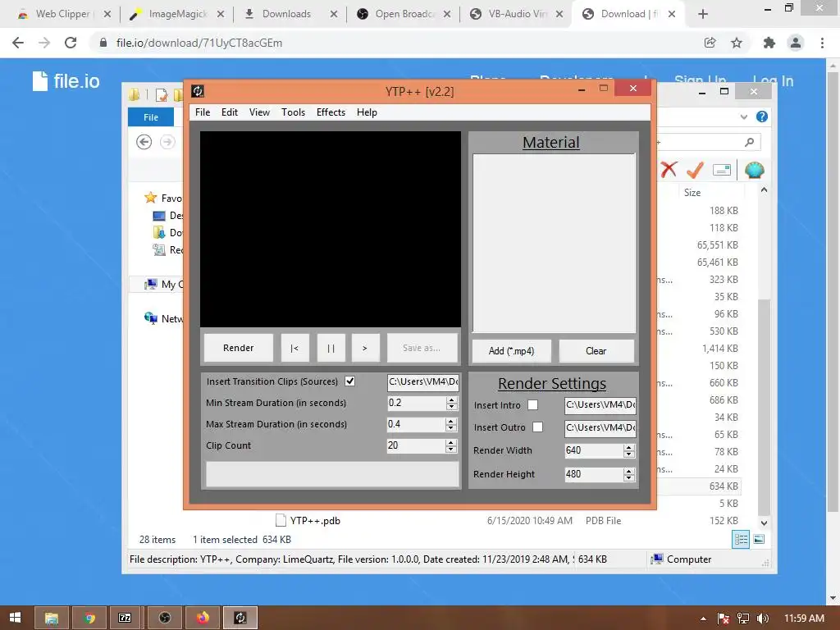Expand the Explorer ribbon chevron

743,116
